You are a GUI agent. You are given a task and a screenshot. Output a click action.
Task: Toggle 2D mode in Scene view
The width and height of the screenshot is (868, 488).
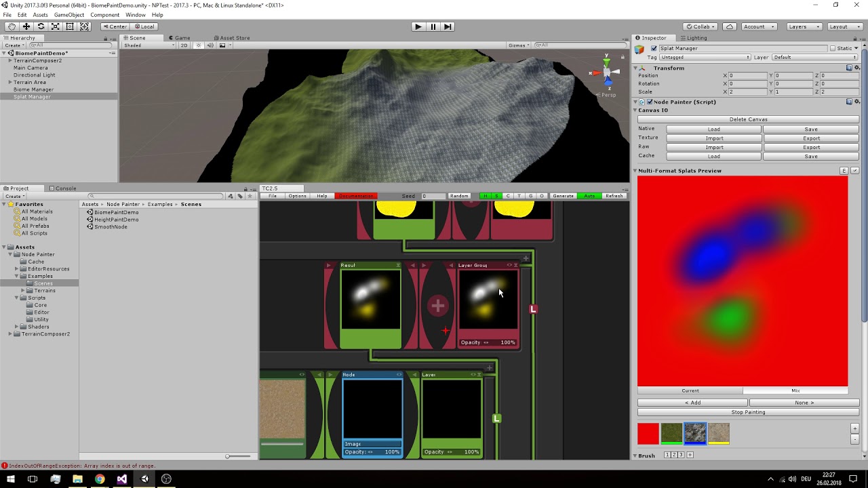click(184, 45)
